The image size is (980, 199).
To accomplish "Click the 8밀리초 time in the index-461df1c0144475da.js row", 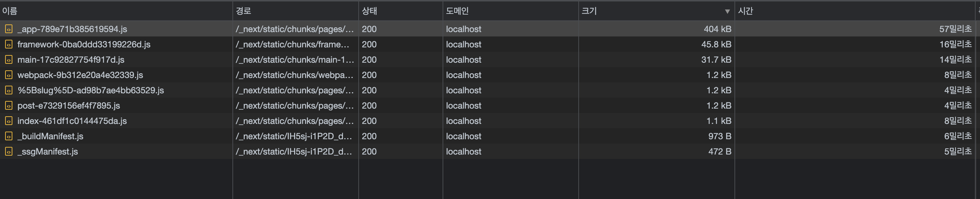I will click(958, 121).
